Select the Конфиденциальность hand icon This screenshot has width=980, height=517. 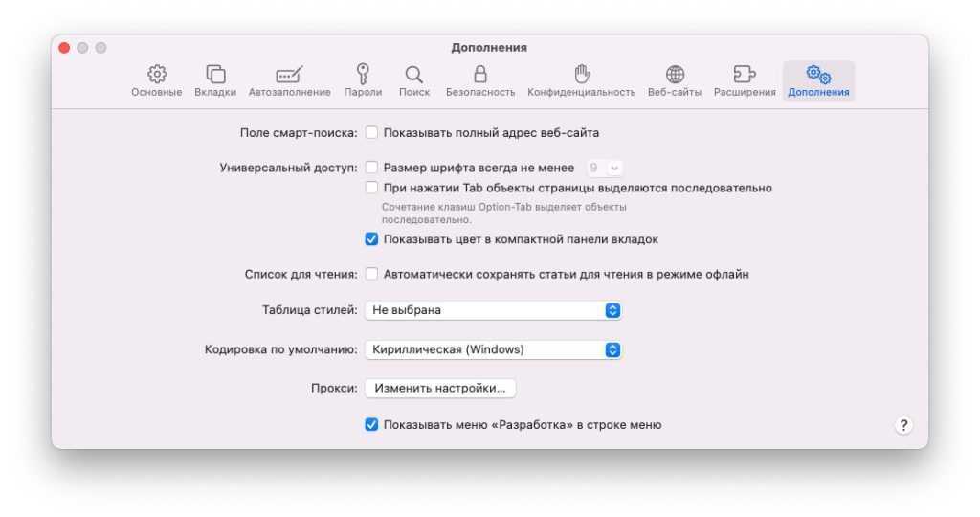click(581, 75)
